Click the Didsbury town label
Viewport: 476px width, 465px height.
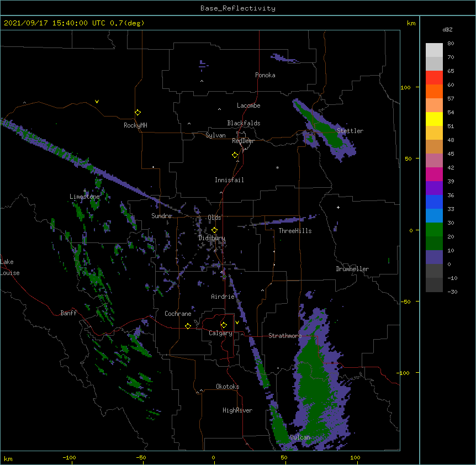[211, 238]
